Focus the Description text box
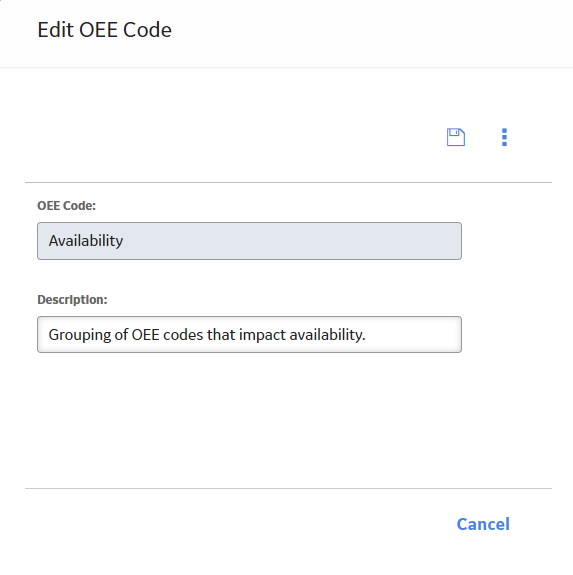 pos(249,334)
